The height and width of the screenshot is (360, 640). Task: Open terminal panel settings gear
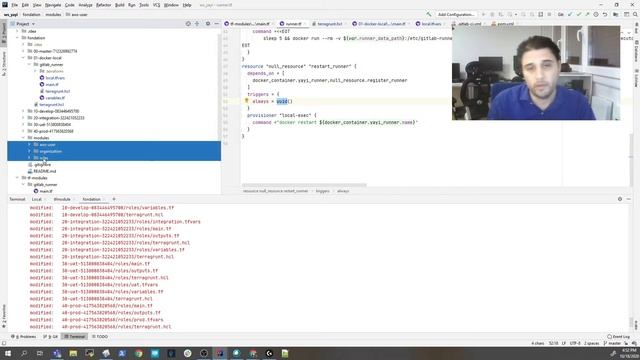(620, 199)
